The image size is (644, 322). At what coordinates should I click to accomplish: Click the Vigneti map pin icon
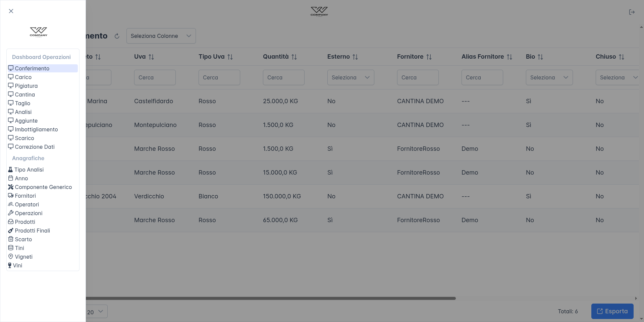pyautogui.click(x=11, y=257)
